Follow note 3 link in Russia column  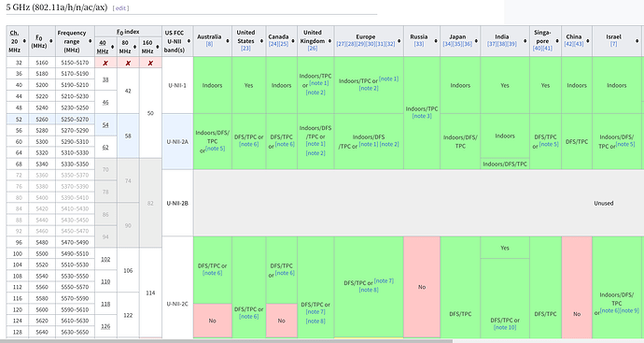[x=422, y=116]
